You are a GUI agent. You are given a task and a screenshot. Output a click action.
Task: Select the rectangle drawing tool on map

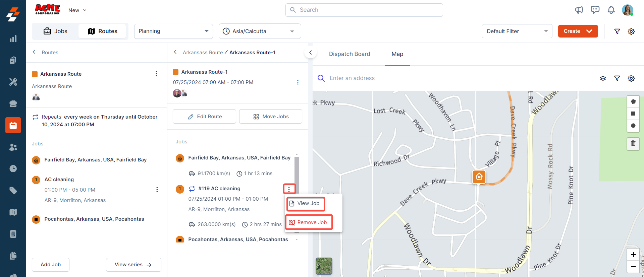(633, 114)
